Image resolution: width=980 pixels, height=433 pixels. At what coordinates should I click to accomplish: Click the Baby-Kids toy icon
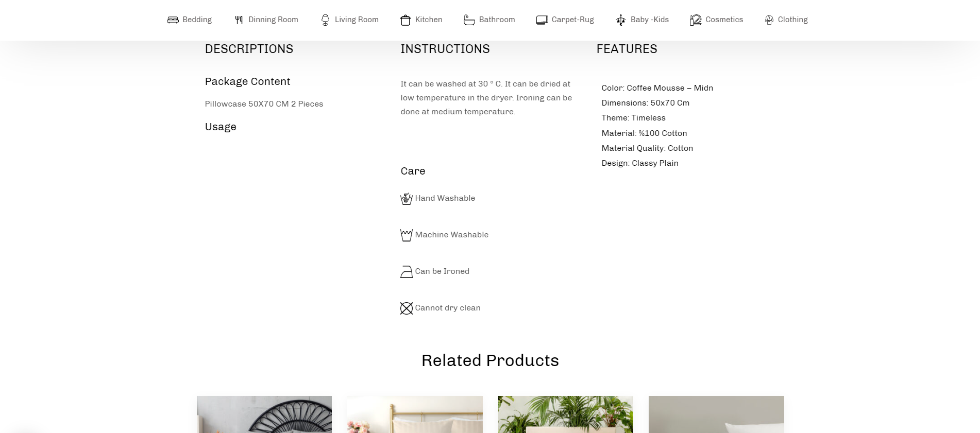click(621, 20)
